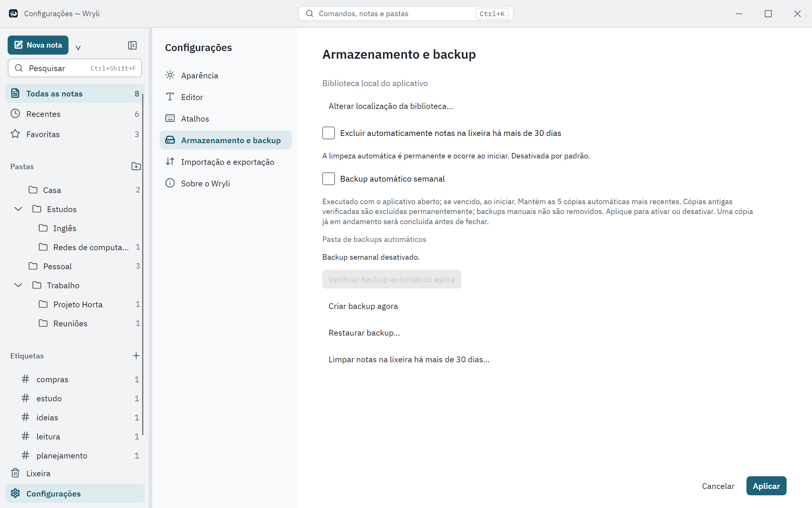Click the Comandos, notas e pastas field

point(406,13)
